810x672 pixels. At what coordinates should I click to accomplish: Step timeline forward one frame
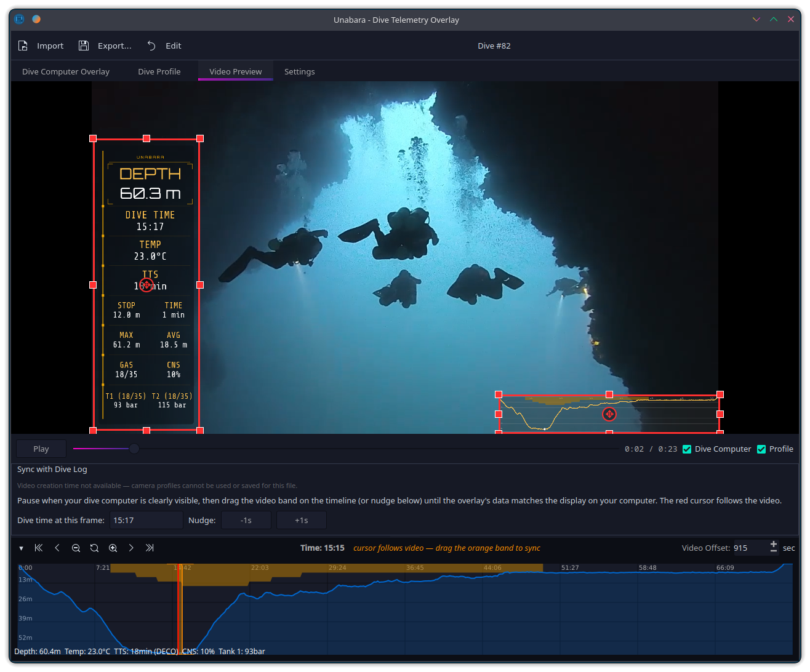[x=131, y=548]
